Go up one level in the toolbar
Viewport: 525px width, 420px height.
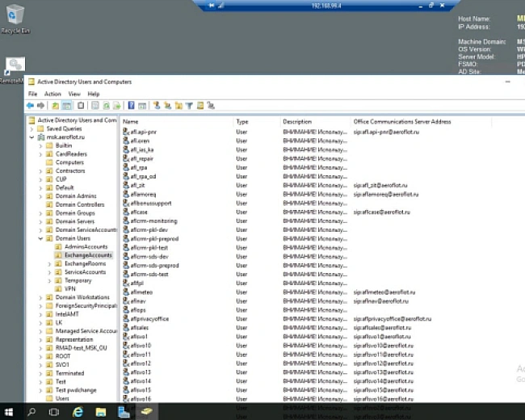[x=55, y=106]
